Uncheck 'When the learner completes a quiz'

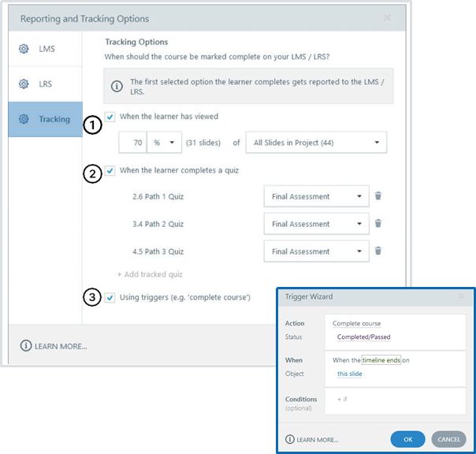pos(111,170)
